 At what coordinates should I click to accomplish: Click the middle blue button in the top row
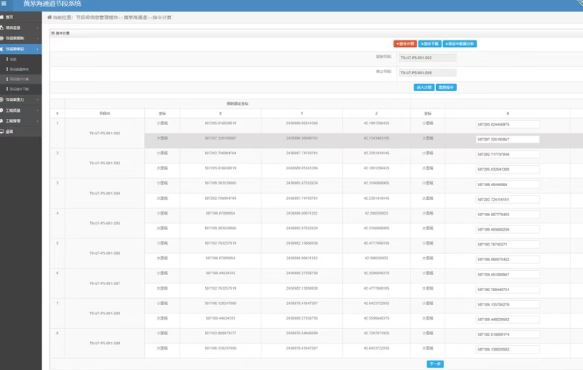pos(430,44)
